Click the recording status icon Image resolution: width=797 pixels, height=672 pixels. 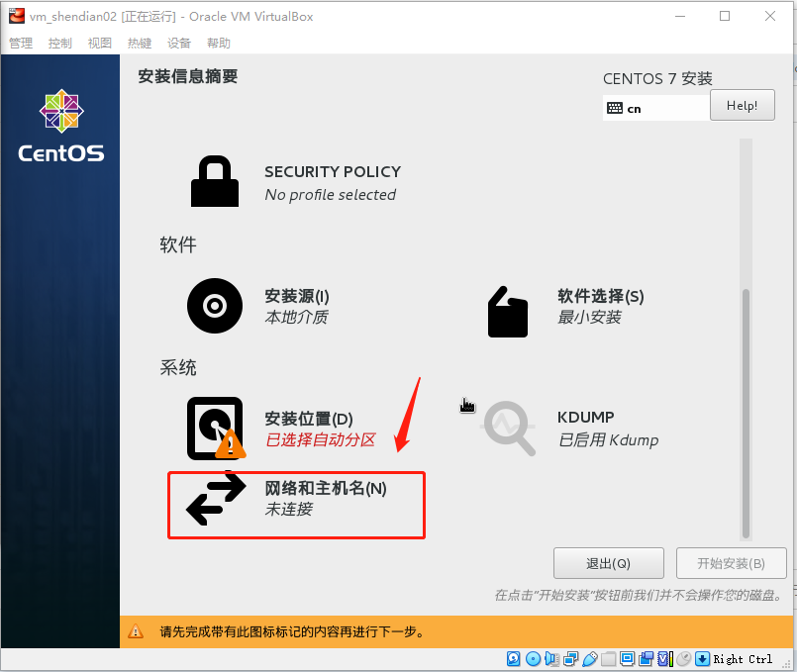point(647,659)
